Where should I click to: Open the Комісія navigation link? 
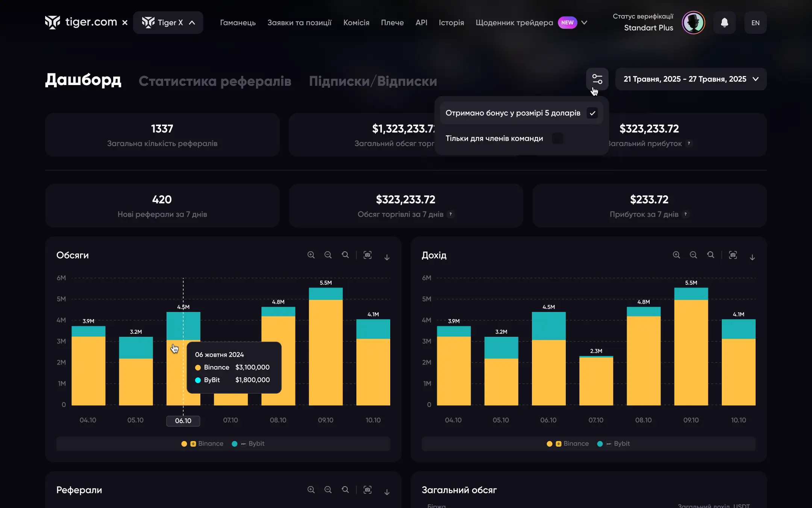point(356,23)
